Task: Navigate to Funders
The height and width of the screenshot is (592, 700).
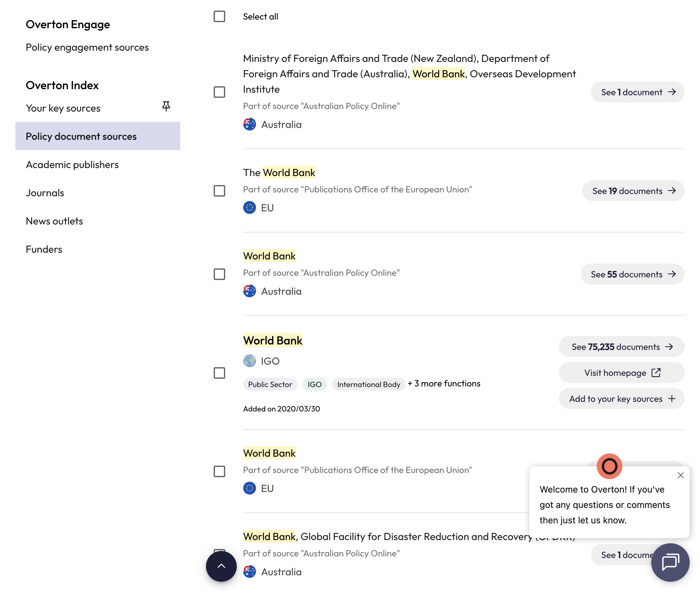Action: pos(44,249)
